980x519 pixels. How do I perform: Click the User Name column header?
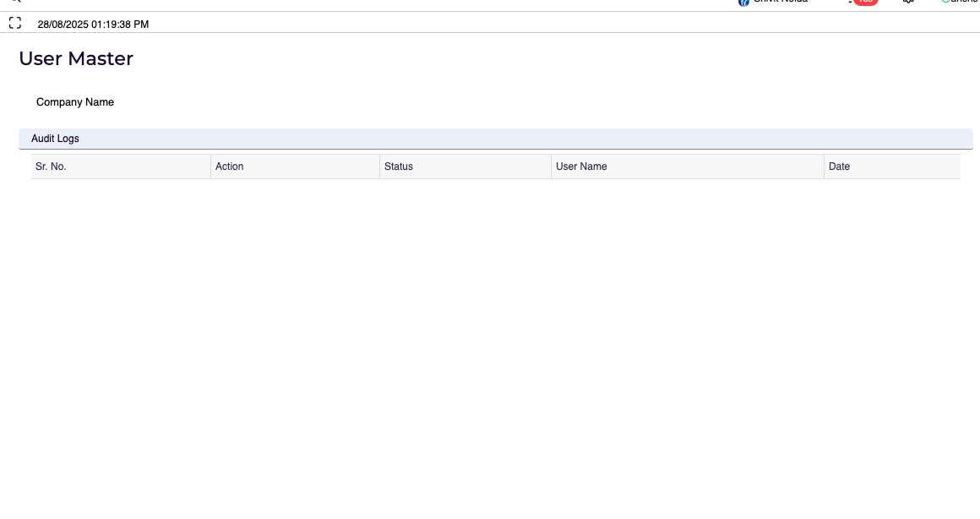581,167
